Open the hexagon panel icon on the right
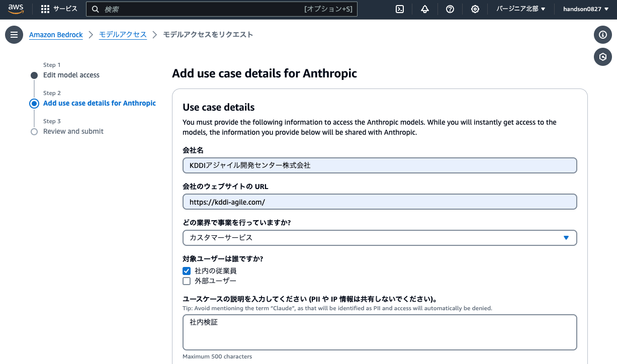Screen dimensions: 617x364 (x=603, y=57)
